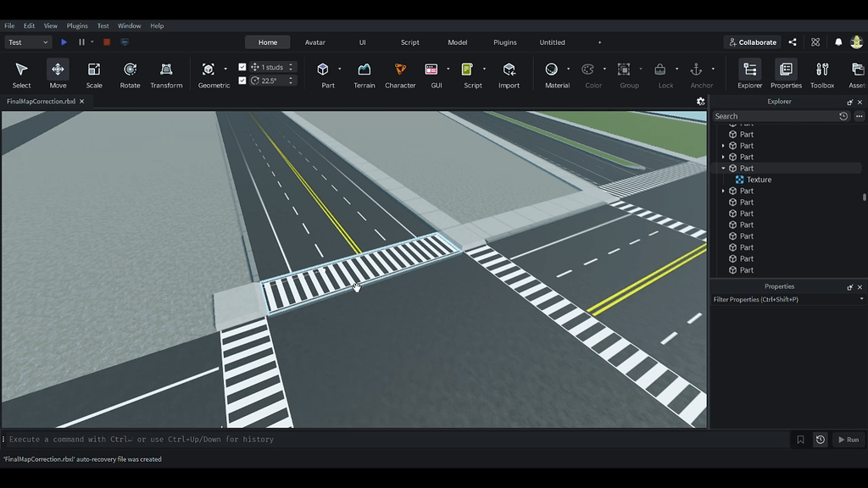Open the Window menu
Viewport: 868px width, 488px height.
(x=129, y=25)
